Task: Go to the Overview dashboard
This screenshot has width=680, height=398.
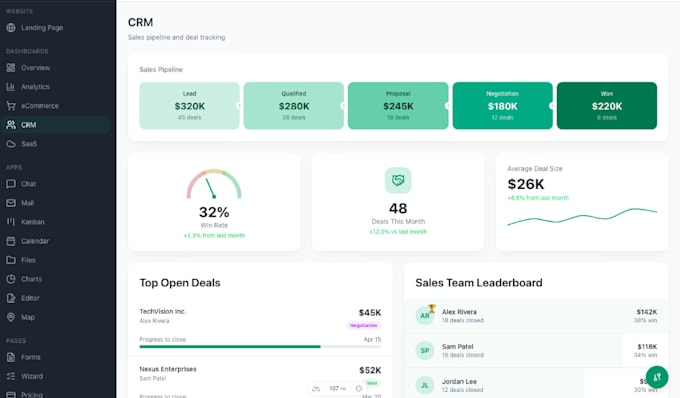Action: (36, 68)
